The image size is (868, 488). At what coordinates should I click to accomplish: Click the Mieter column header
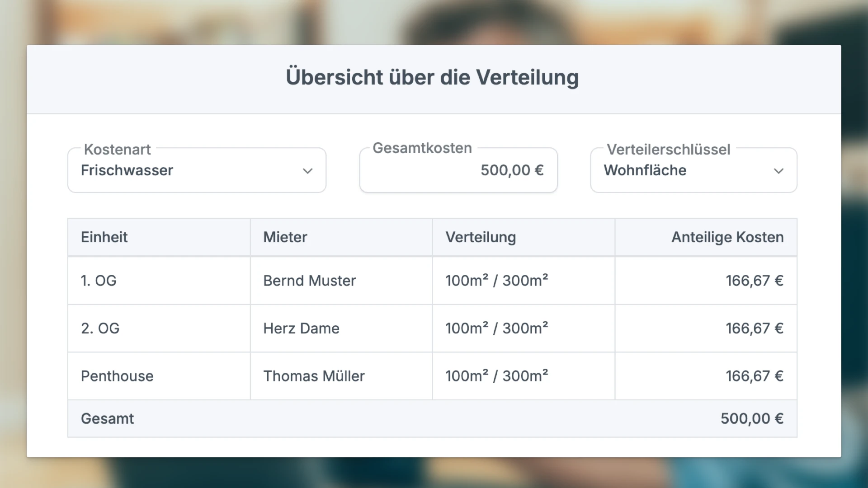coord(285,237)
